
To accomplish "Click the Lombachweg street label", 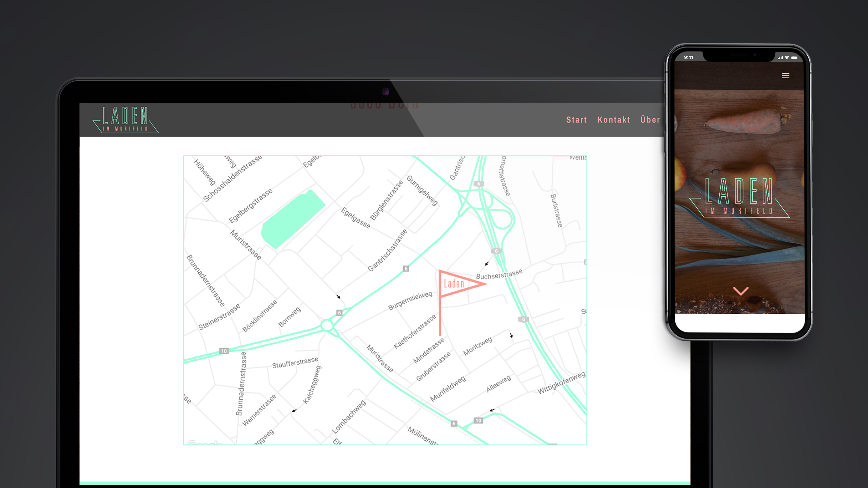I will click(349, 417).
